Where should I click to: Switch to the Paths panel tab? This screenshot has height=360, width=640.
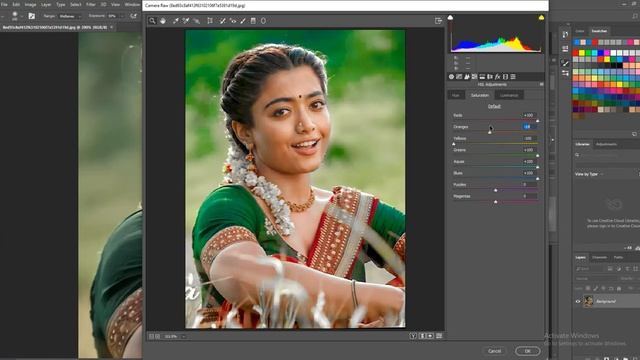coord(618,258)
